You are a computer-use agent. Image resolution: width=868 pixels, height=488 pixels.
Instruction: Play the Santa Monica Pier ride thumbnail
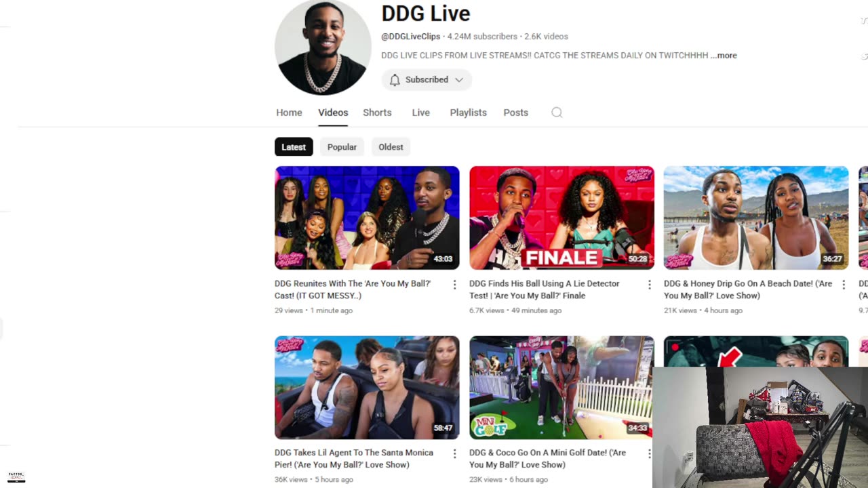coord(367,388)
